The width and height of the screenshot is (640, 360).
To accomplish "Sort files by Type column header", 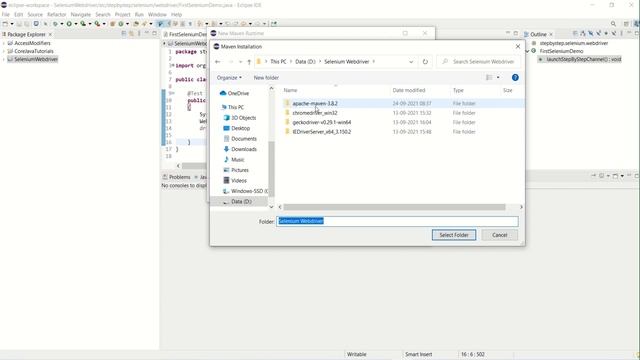I will (x=458, y=90).
